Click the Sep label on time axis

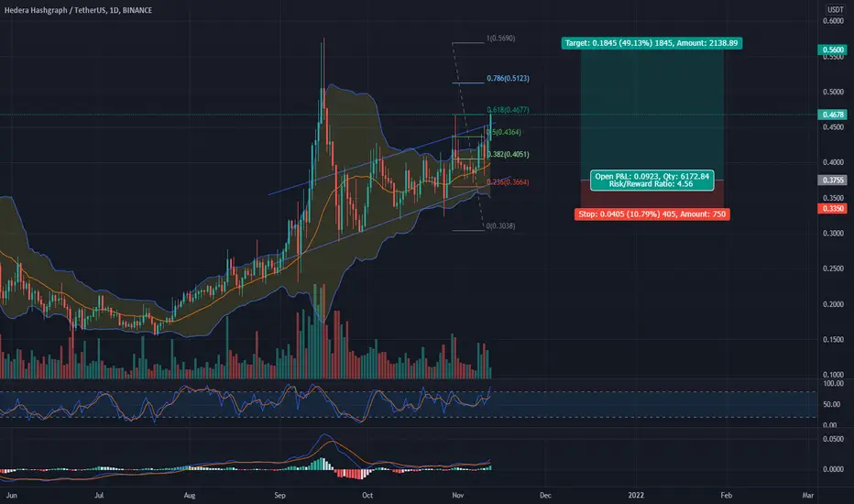(x=279, y=495)
